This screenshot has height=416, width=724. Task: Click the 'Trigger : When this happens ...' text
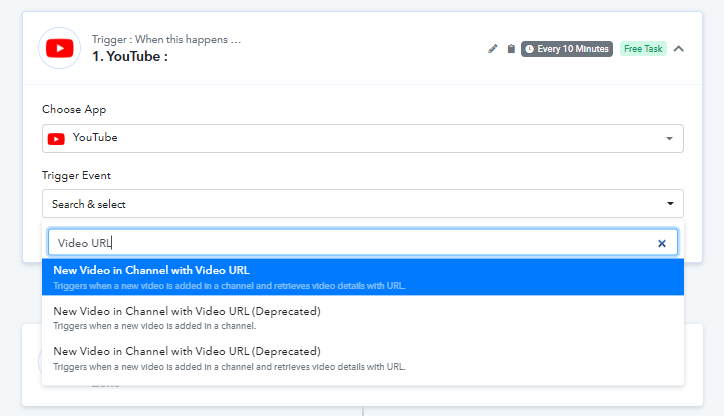[166, 39]
